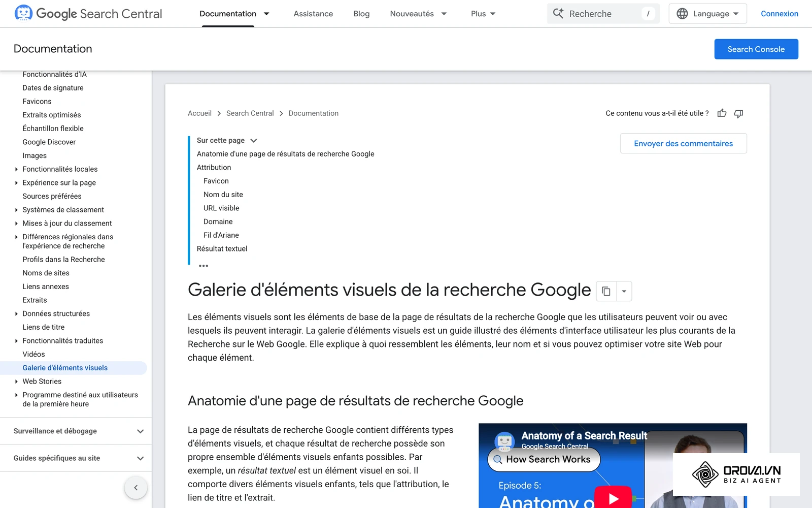The height and width of the screenshot is (508, 812).
Task: Click the search sparkle icon
Action: tap(558, 14)
